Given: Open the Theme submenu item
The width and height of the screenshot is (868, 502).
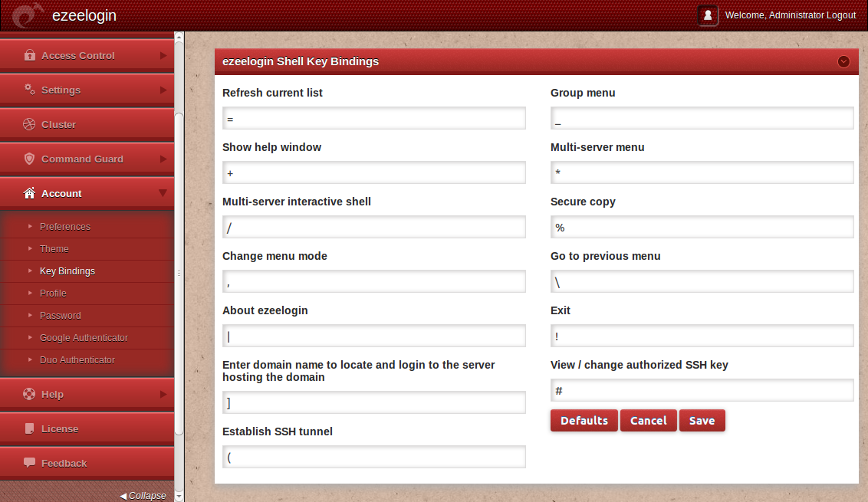Looking at the screenshot, I should click(54, 248).
